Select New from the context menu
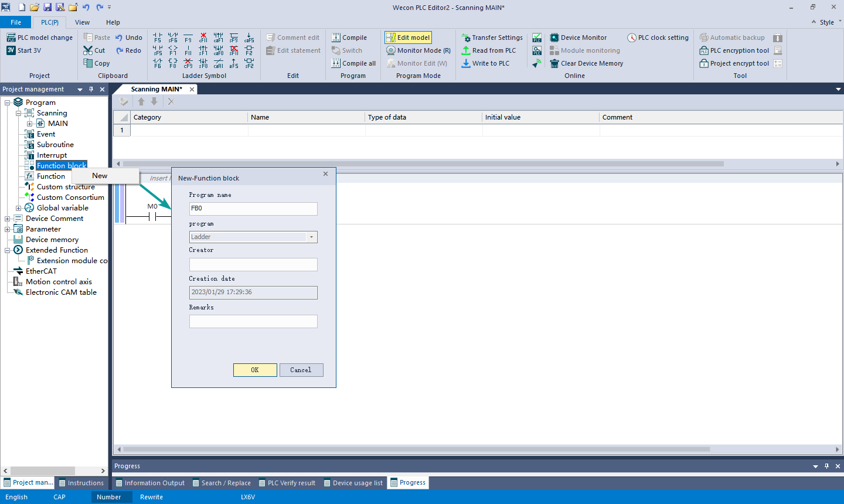844x504 pixels. (x=100, y=176)
